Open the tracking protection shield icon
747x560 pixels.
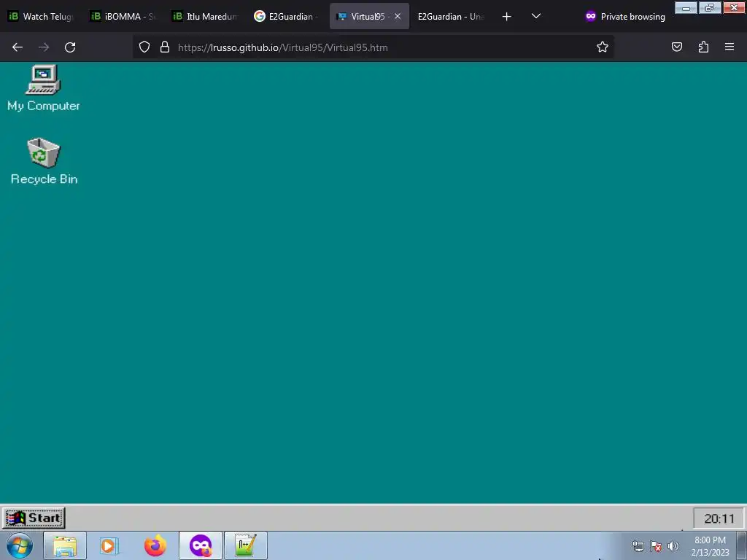[144, 47]
